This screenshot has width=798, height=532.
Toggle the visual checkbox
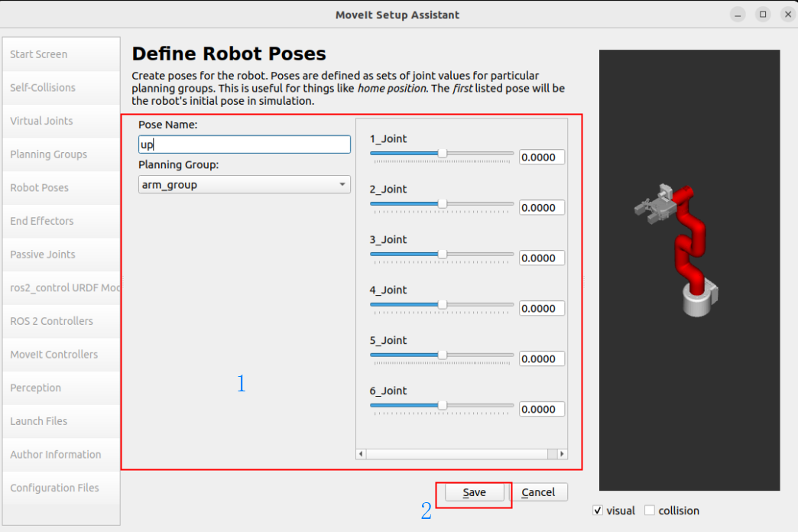point(598,510)
